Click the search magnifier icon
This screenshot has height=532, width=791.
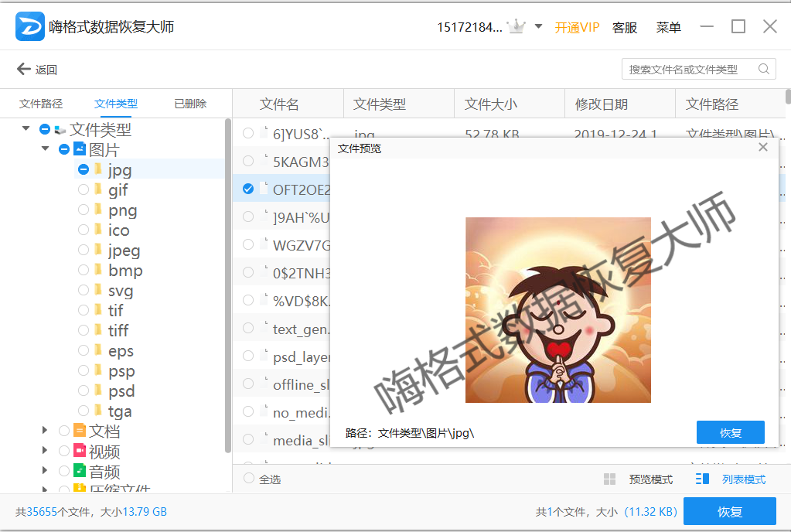(764, 69)
